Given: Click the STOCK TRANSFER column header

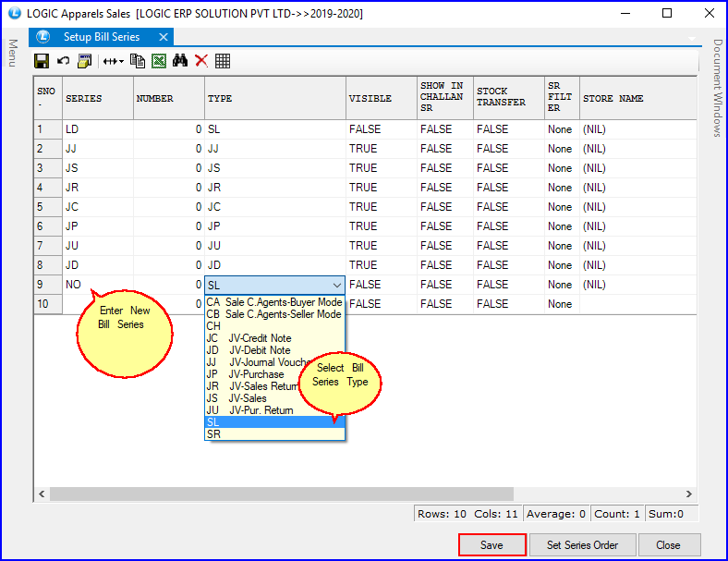Looking at the screenshot, I should (x=509, y=97).
